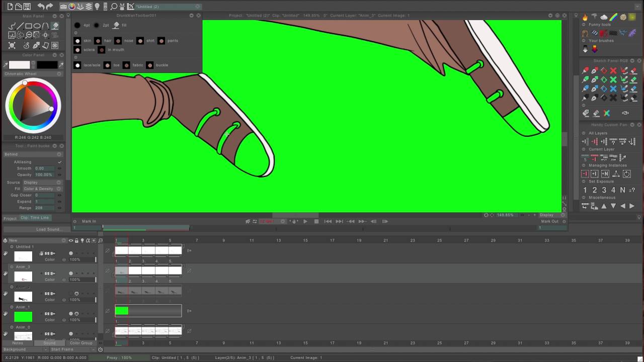The width and height of the screenshot is (644, 362).
Task: Select the red pencil in Sketch Panel RGB
Action: pos(585,71)
